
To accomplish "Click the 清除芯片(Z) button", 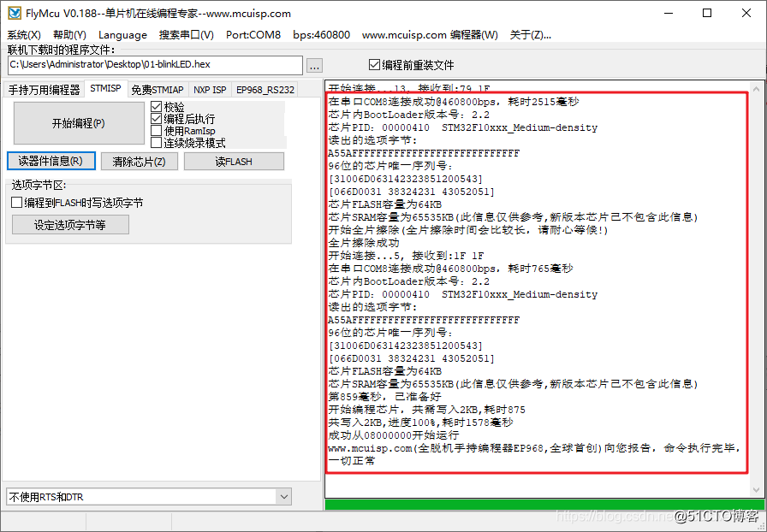I will tap(140, 162).
